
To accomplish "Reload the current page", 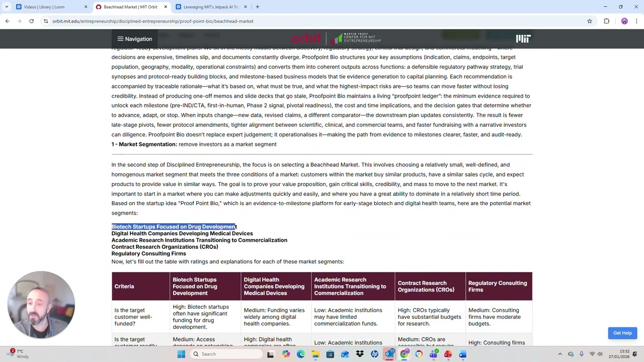I will point(31,21).
